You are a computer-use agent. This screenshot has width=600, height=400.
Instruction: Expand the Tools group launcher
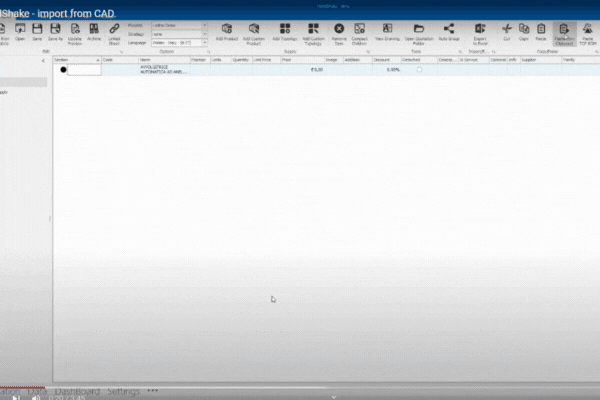460,52
